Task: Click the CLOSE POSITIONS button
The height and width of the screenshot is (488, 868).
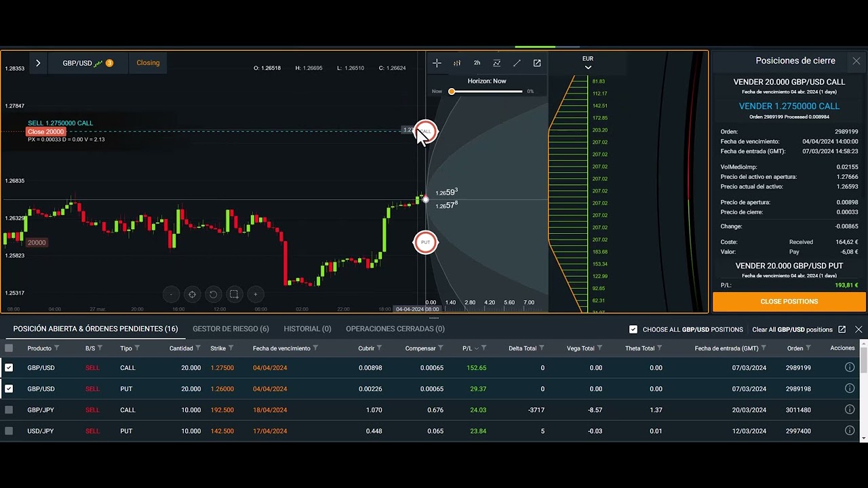Action: point(789,302)
